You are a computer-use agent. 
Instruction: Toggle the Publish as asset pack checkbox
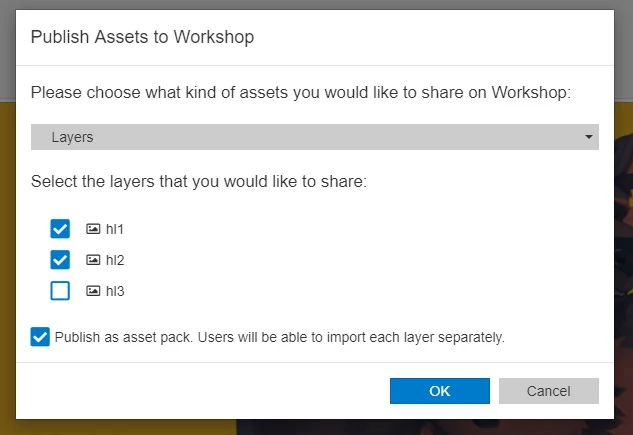point(40,337)
